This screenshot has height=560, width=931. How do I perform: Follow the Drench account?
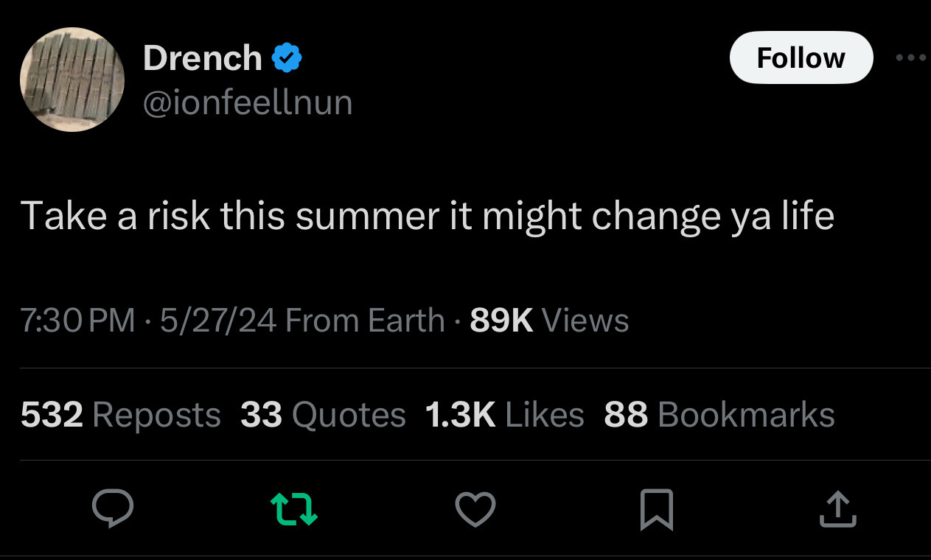pos(801,57)
